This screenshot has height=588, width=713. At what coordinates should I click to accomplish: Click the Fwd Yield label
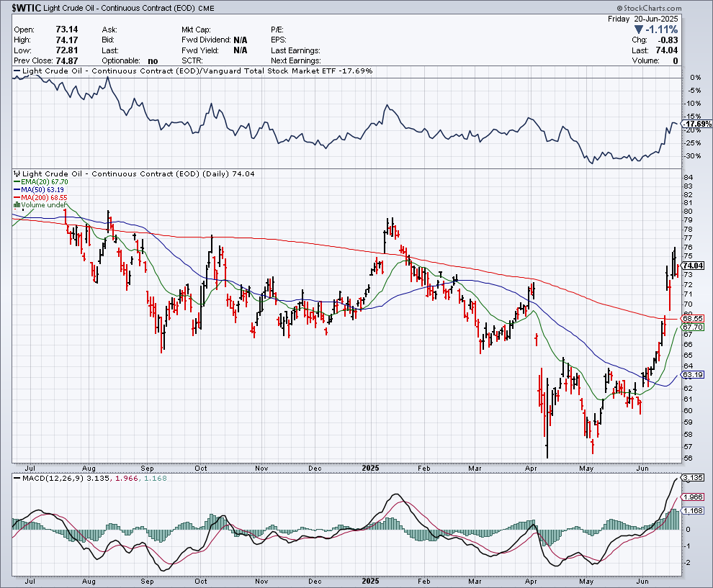(200, 50)
